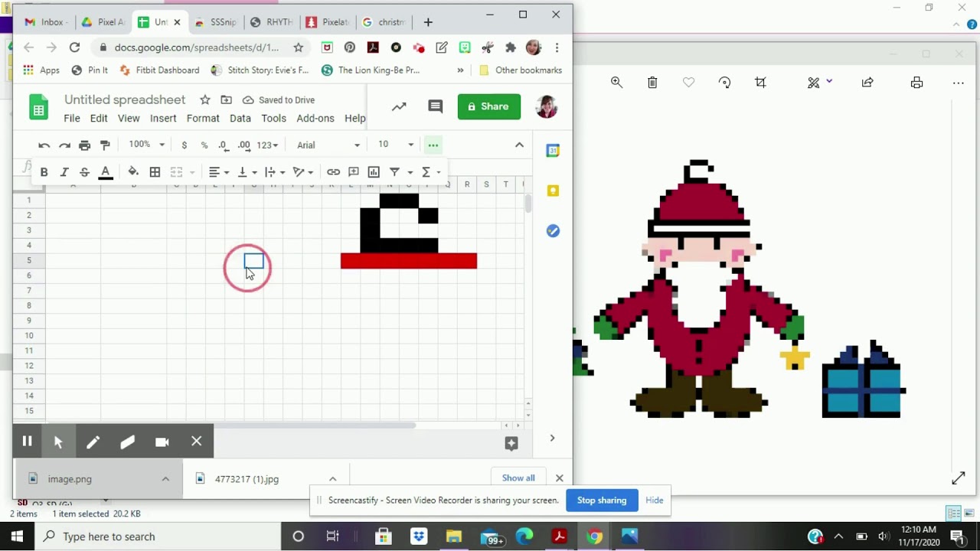Image resolution: width=980 pixels, height=551 pixels.
Task: Rotate the image in Photos window
Action: coord(724,83)
